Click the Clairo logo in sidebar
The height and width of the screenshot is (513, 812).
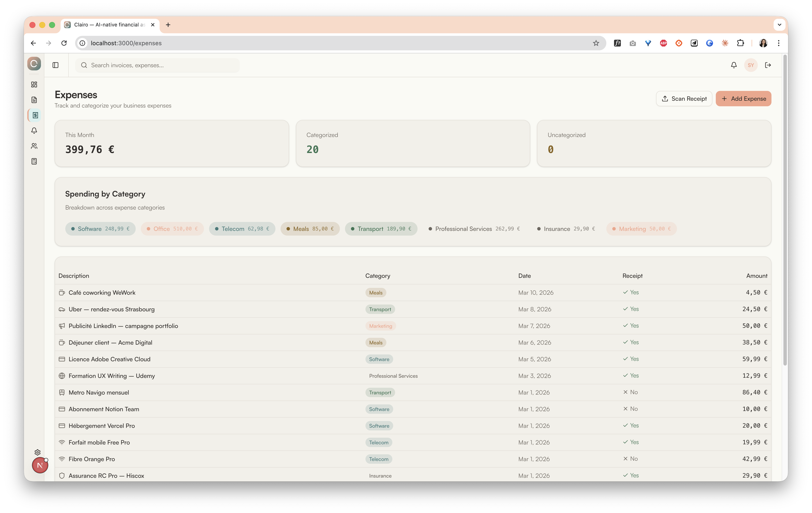[x=34, y=63]
